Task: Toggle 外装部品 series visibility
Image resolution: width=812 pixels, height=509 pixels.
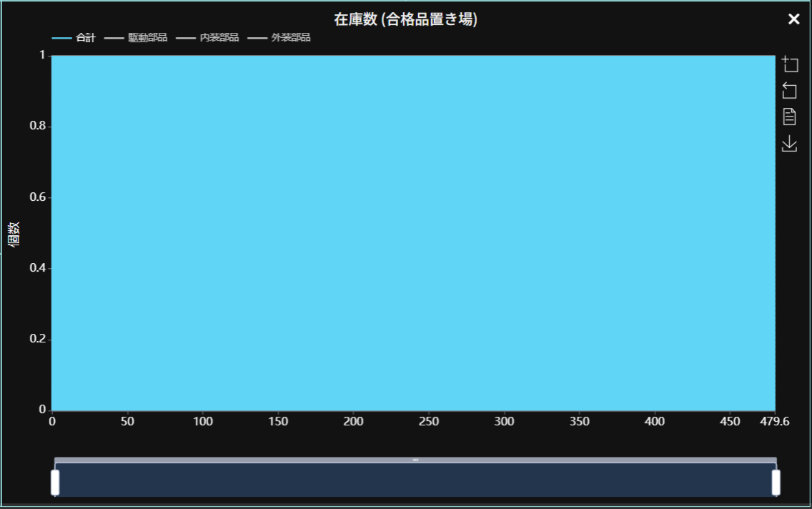Action: pos(279,38)
